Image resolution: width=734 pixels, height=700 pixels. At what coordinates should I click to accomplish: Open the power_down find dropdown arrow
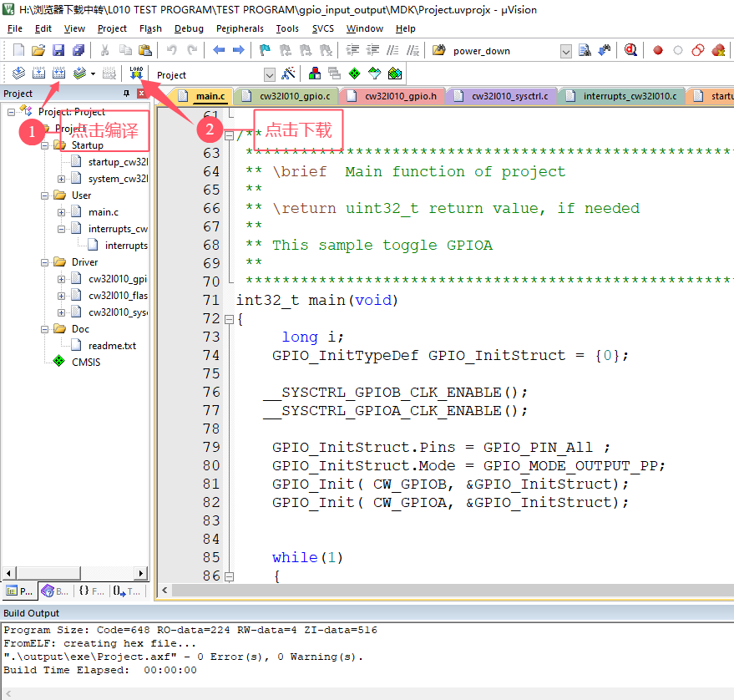pyautogui.click(x=566, y=51)
